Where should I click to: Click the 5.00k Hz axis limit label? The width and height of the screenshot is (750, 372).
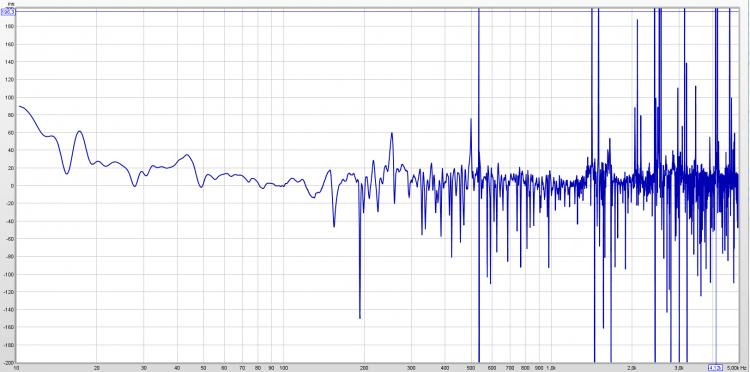coord(738,367)
